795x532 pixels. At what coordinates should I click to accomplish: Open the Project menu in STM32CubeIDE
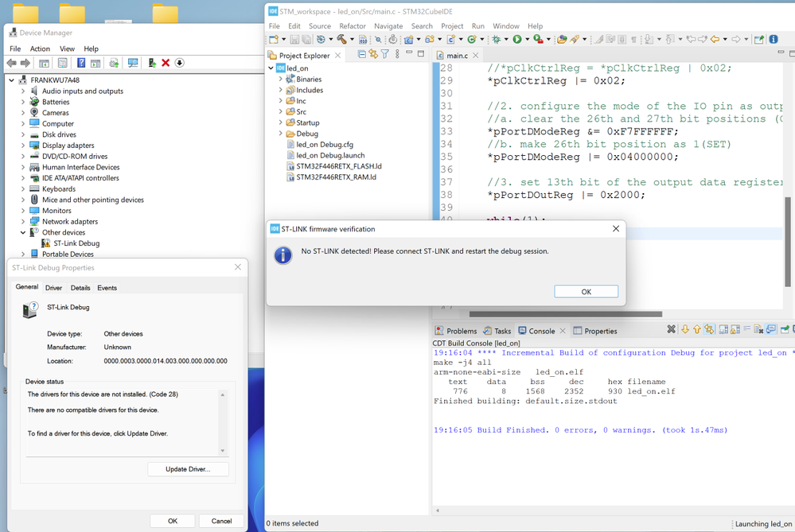(x=452, y=25)
